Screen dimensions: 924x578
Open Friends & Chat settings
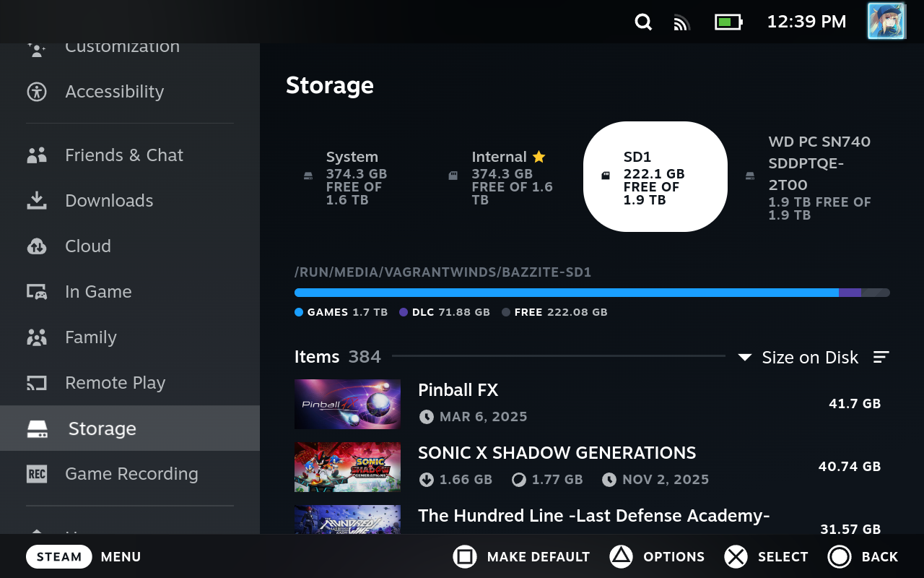pyautogui.click(x=123, y=155)
